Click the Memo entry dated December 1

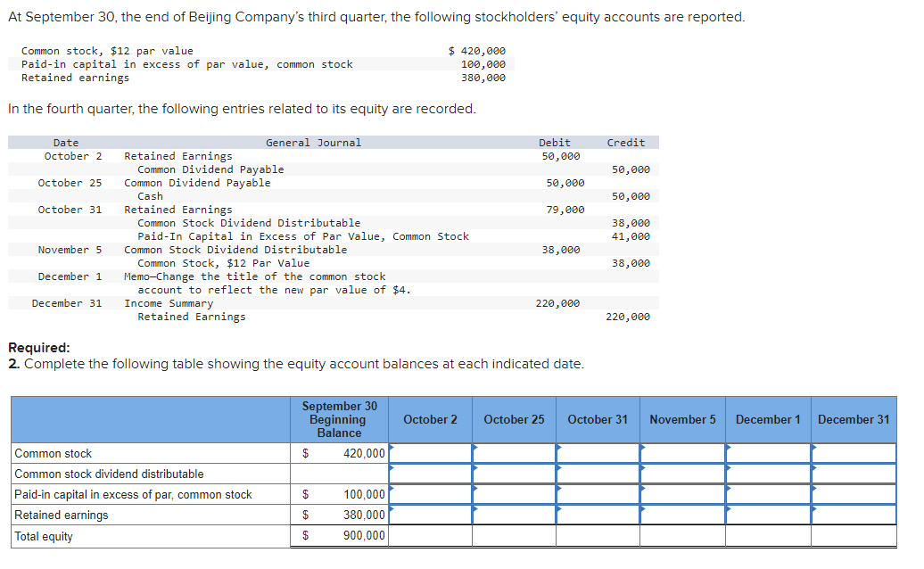(268, 284)
